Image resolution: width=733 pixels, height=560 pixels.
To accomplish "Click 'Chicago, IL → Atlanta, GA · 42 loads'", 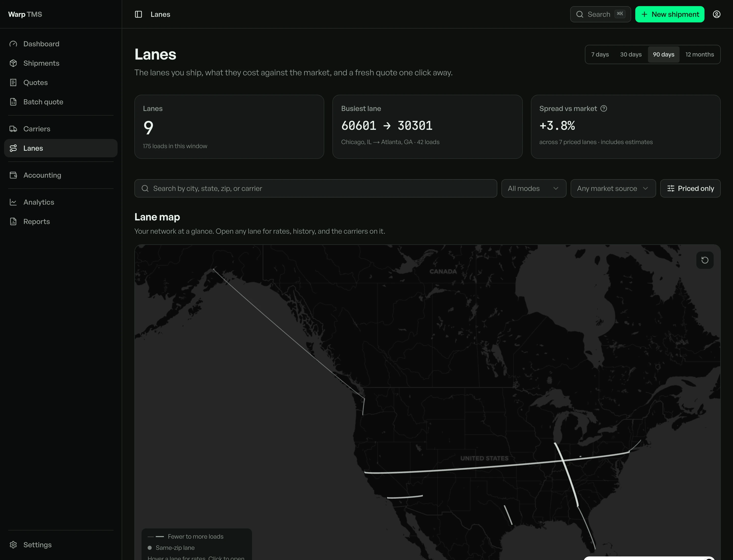I will point(390,142).
